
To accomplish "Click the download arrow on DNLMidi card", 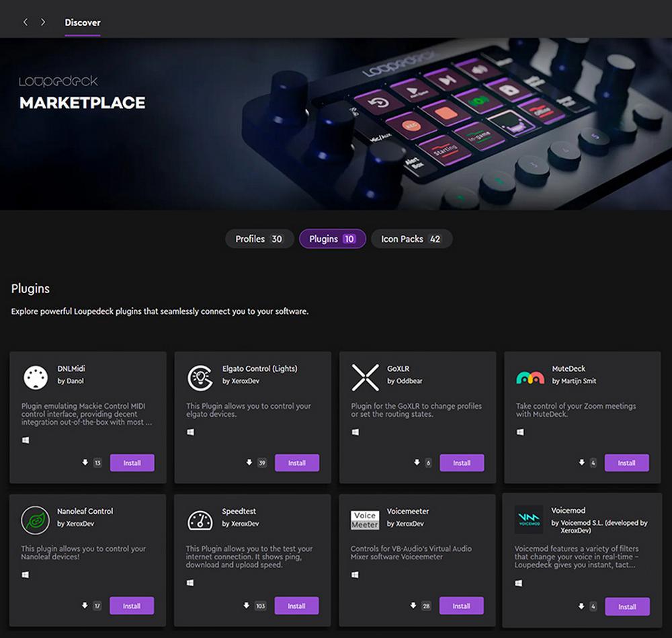I will tap(85, 463).
